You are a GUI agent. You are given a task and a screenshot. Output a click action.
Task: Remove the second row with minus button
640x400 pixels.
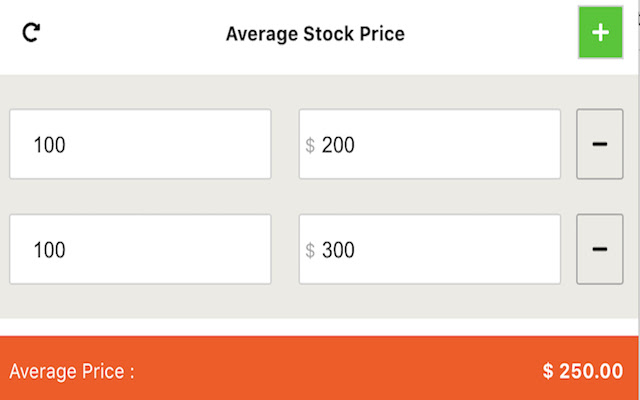(x=600, y=249)
